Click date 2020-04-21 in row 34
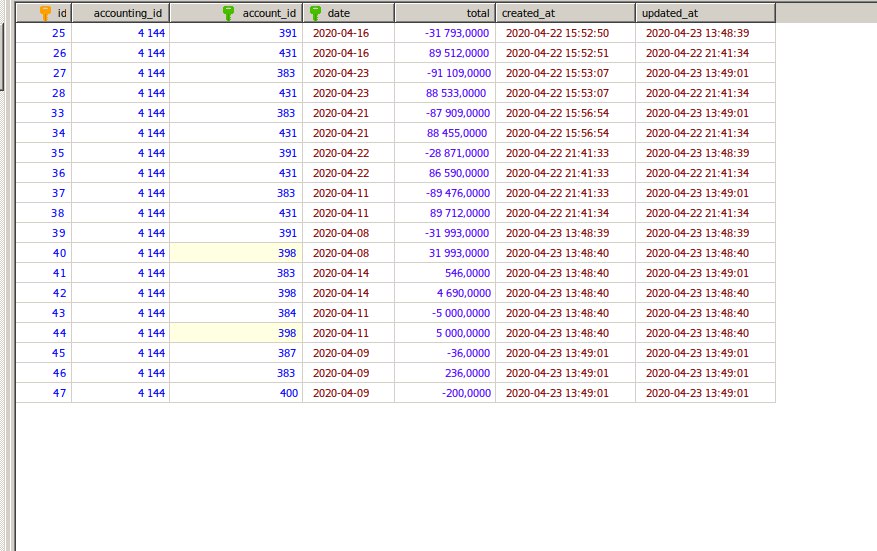The height and width of the screenshot is (551, 877). pos(348,133)
